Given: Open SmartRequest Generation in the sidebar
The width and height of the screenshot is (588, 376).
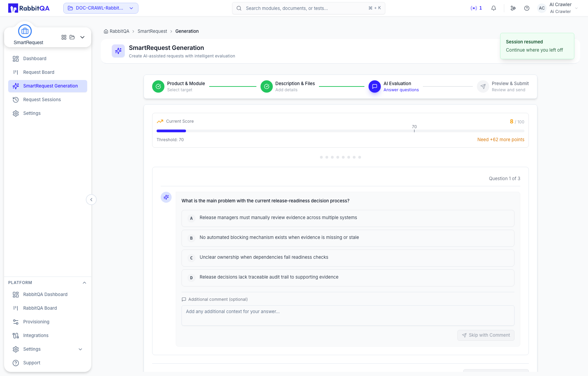Looking at the screenshot, I should [x=48, y=86].
